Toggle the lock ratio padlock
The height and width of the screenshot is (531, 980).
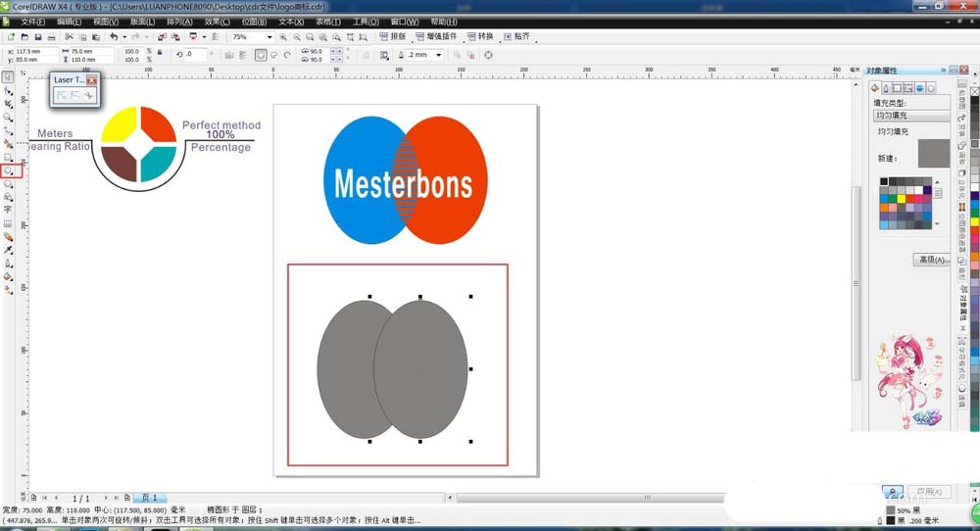pos(160,53)
